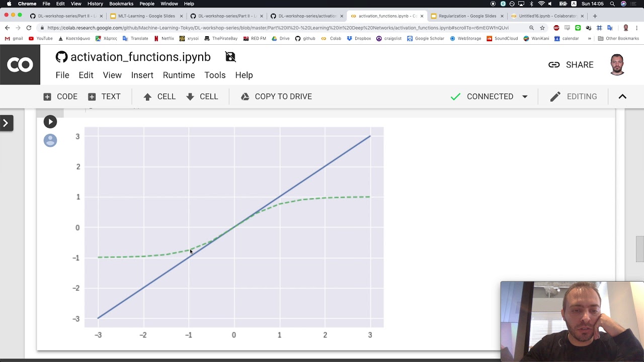Click the address bar URL
Screen dimensions: 644x362
(x=278, y=28)
